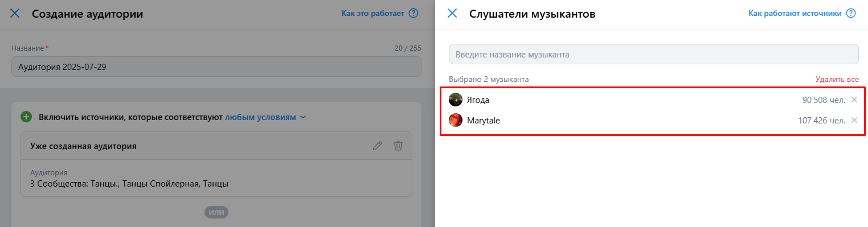868x227 pixels.
Task: Click Удалить все link
Action: 837,80
